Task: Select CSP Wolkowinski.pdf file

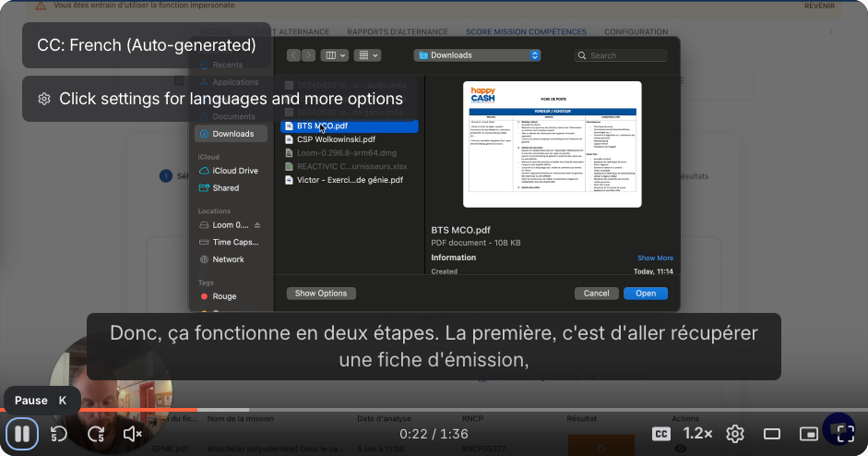Action: [x=350, y=139]
